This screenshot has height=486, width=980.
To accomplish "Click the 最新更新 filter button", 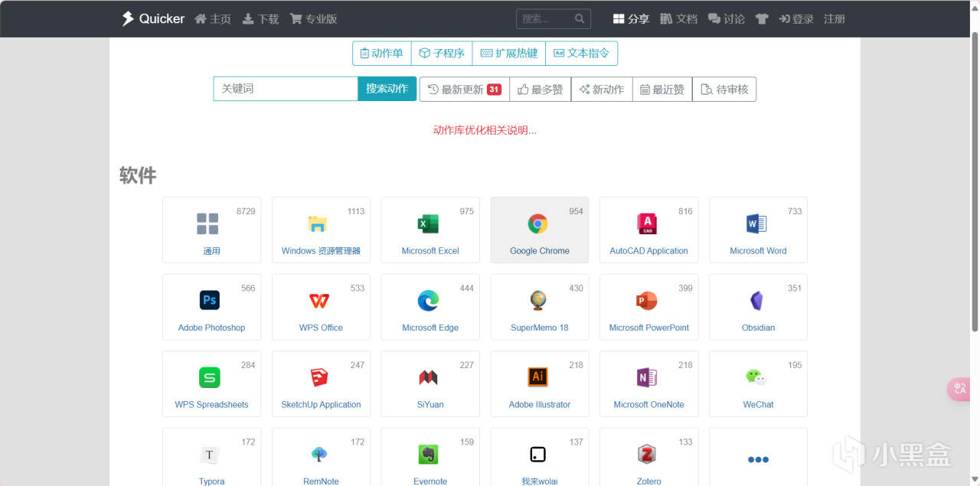I will coord(464,90).
